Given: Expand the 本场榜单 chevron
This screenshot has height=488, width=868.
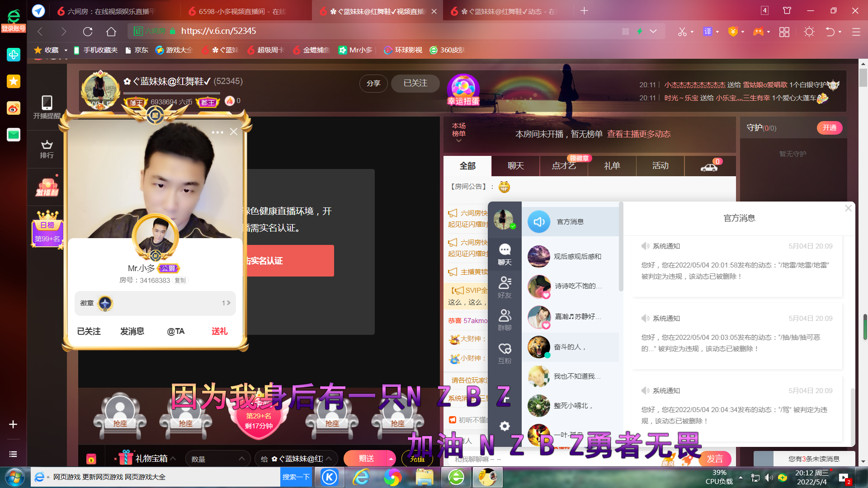Looking at the screenshot, I should [x=458, y=141].
